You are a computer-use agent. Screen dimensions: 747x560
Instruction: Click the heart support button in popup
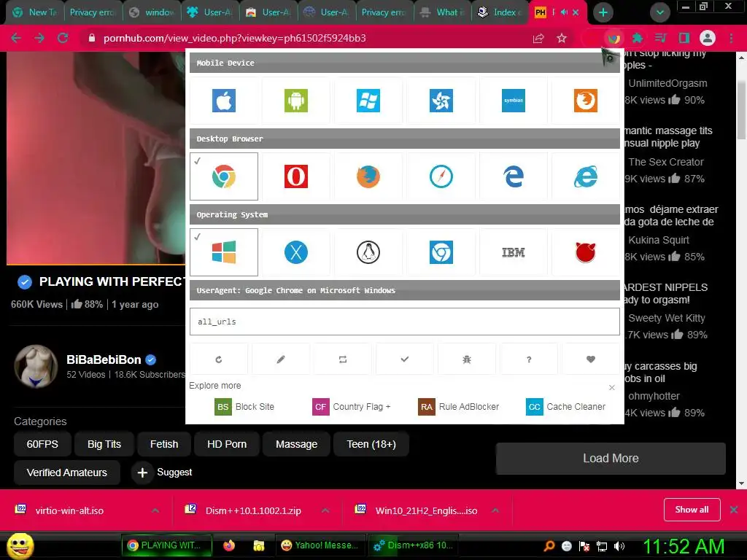(x=591, y=359)
